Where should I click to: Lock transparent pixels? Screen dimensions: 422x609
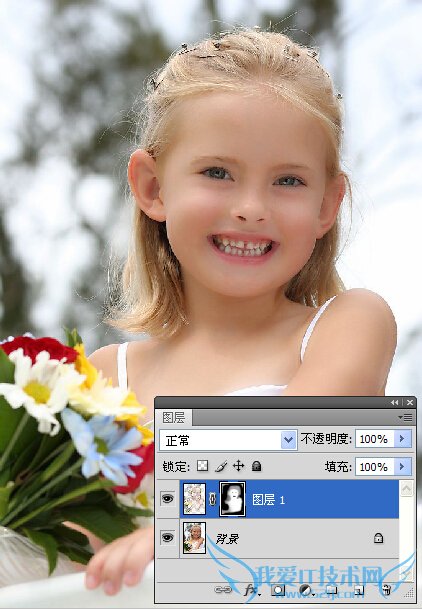[x=202, y=466]
